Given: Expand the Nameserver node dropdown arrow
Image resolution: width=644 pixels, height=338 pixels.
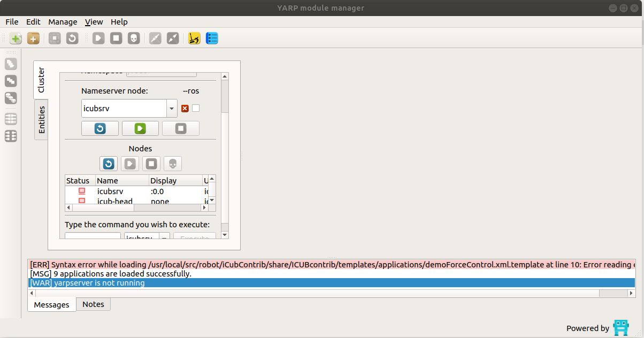Looking at the screenshot, I should [x=172, y=109].
